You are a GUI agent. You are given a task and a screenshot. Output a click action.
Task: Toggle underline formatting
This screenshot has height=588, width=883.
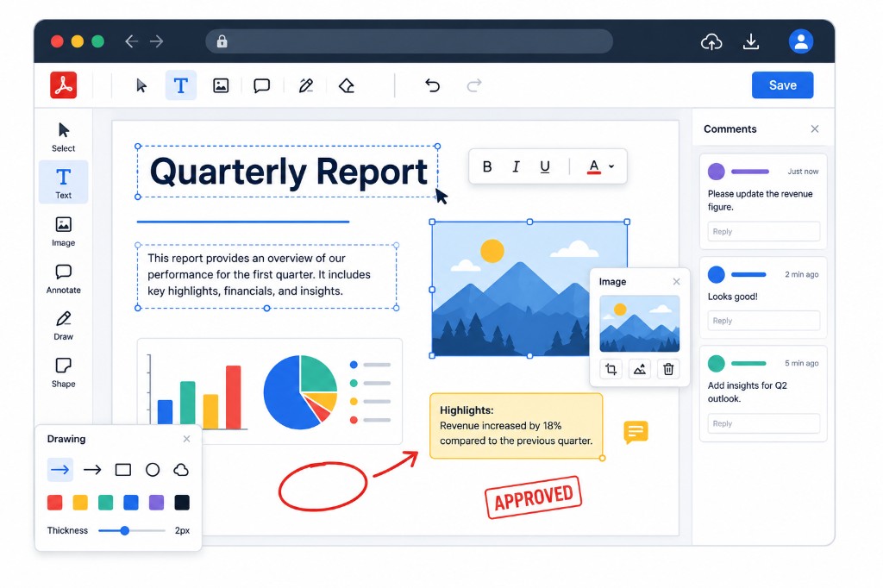tap(545, 166)
